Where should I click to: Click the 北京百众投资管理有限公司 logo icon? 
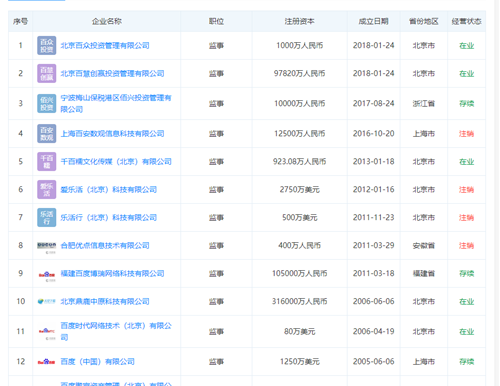pyautogui.click(x=47, y=46)
